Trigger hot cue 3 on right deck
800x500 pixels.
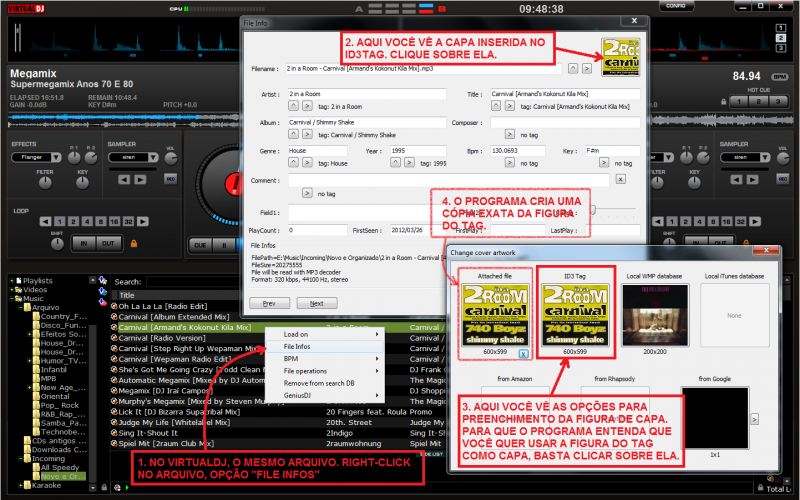click(778, 102)
